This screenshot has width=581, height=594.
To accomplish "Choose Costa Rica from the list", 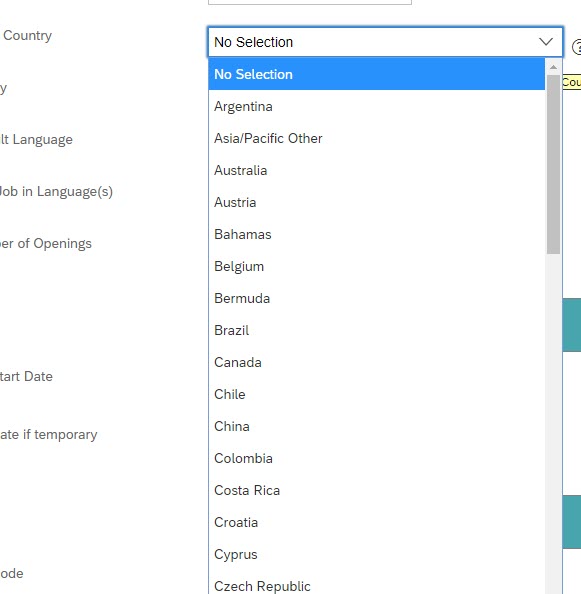I will (376, 491).
